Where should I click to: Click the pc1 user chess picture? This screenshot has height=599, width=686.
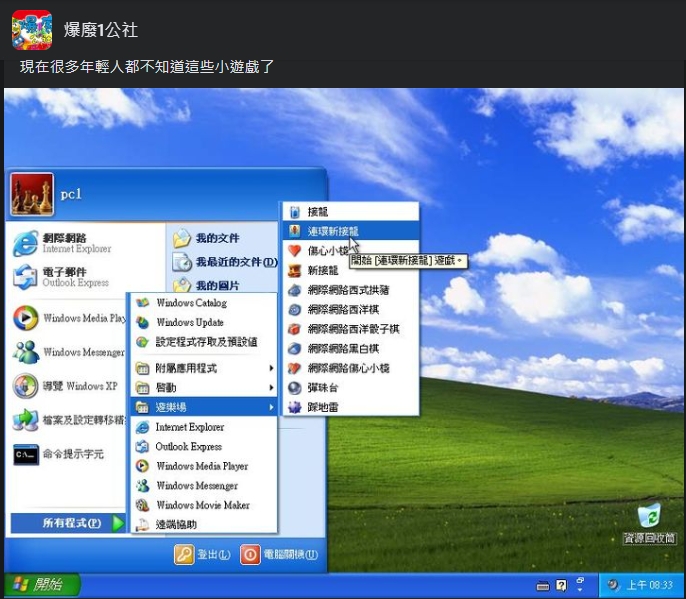[x=32, y=194]
